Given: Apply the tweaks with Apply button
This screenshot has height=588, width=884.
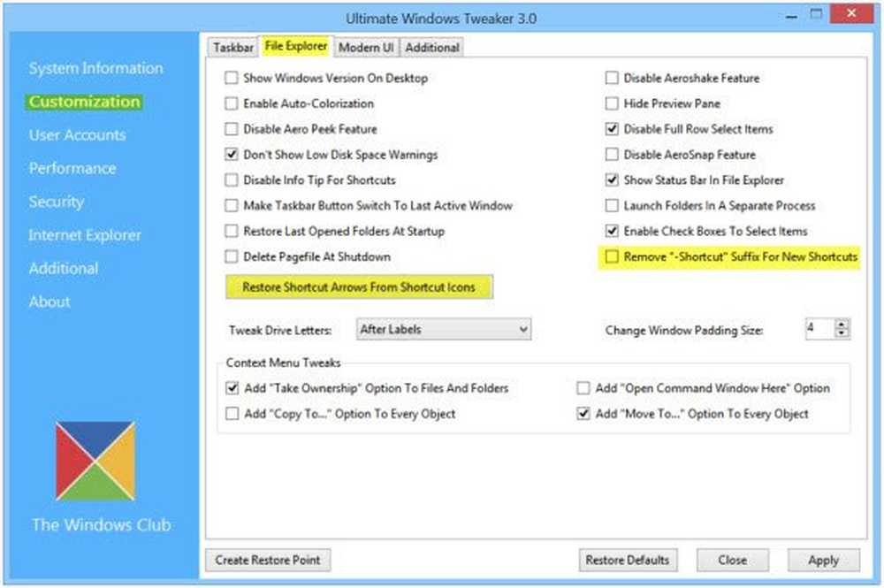Looking at the screenshot, I should coord(824,560).
